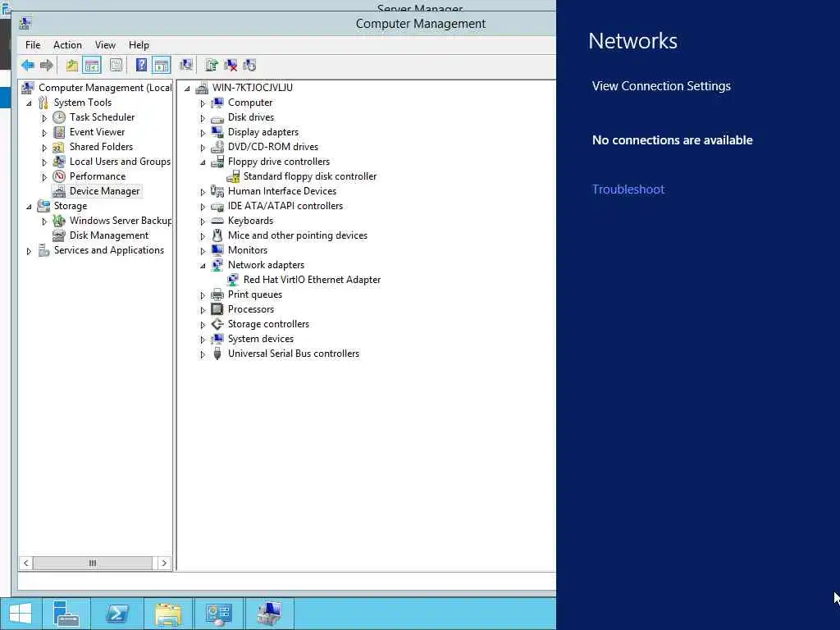Launch PowerShell from the taskbar
The width and height of the screenshot is (840, 630).
pos(116,614)
